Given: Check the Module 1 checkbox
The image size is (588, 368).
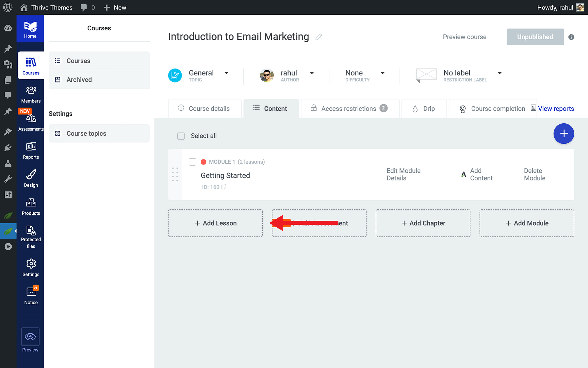Looking at the screenshot, I should click(x=192, y=162).
